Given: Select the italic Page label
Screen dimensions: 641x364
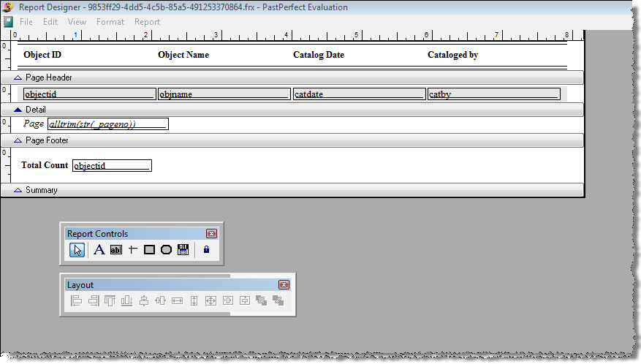Looking at the screenshot, I should (x=34, y=124).
